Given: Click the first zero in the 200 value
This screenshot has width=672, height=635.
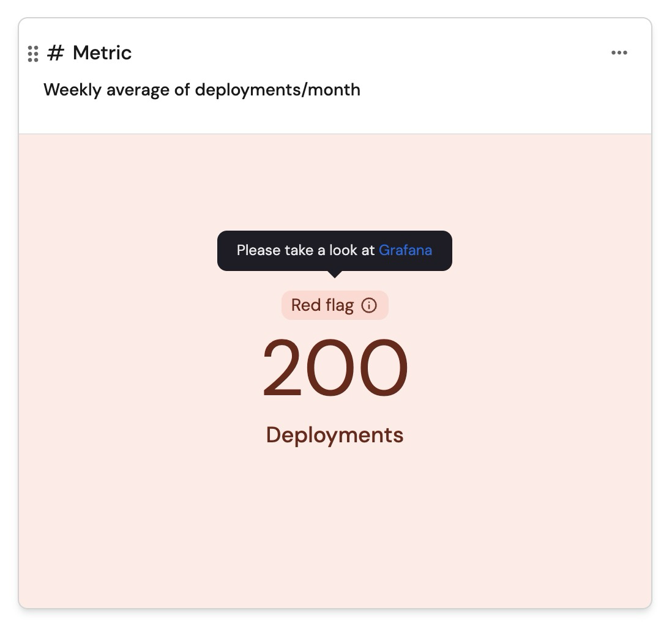Looking at the screenshot, I should pyautogui.click(x=335, y=369).
